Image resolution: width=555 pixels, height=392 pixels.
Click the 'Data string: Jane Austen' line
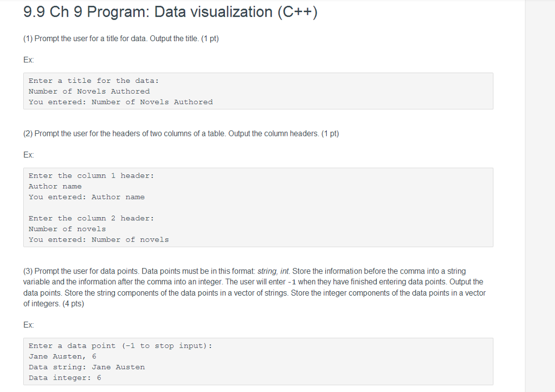point(87,367)
